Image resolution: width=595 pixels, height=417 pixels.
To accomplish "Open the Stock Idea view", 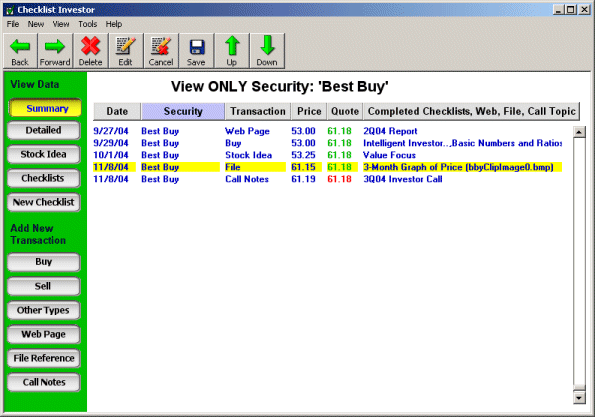I will (x=44, y=154).
